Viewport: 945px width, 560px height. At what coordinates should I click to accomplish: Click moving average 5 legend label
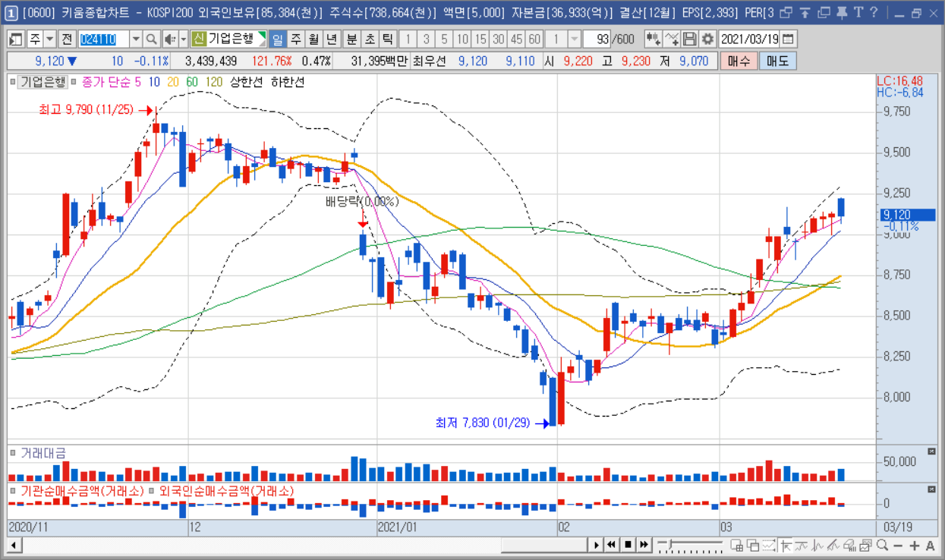pos(137,82)
